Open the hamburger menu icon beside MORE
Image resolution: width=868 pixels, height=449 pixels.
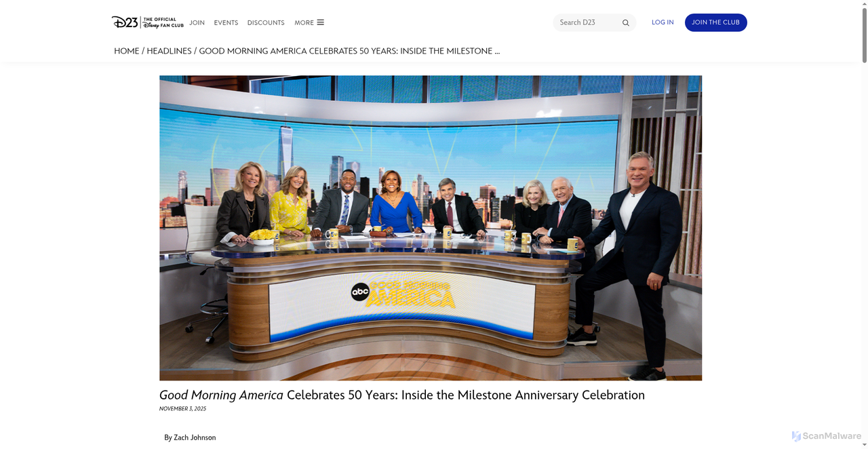click(x=321, y=22)
